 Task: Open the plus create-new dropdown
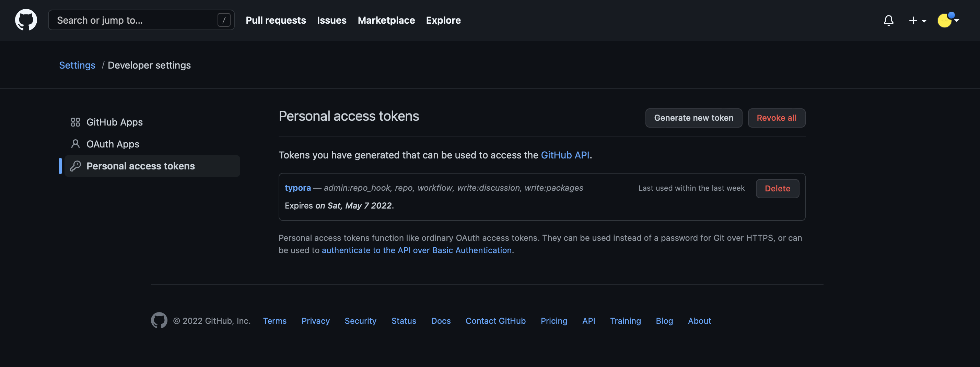pyautogui.click(x=917, y=21)
